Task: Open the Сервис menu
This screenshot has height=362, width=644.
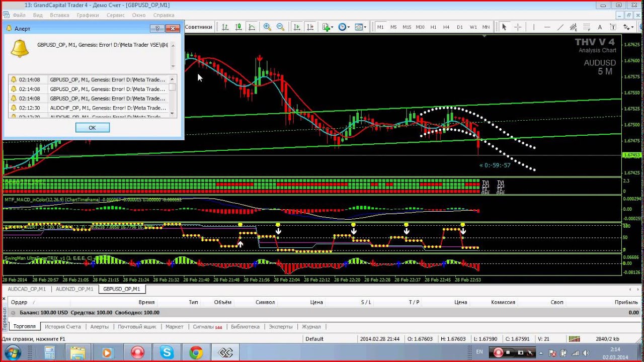Action: [x=116, y=15]
